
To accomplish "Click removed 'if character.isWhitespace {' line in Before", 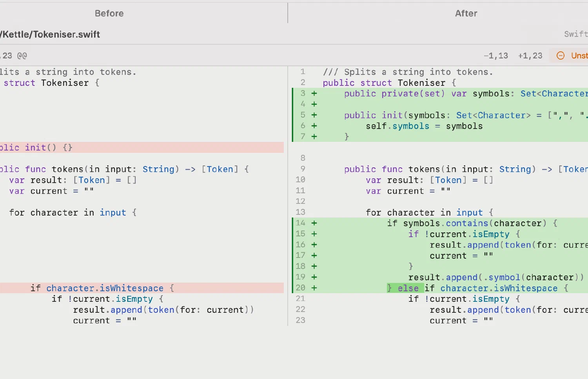I will coord(142,288).
